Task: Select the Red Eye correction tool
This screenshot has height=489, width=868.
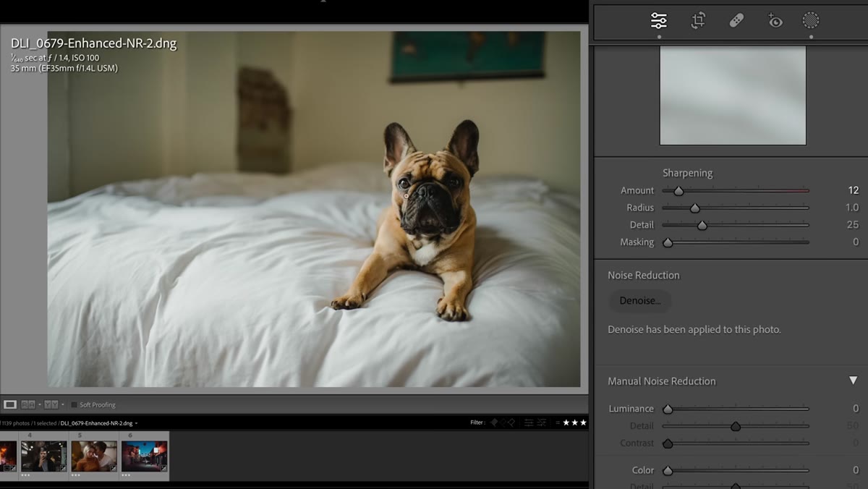Action: (775, 21)
